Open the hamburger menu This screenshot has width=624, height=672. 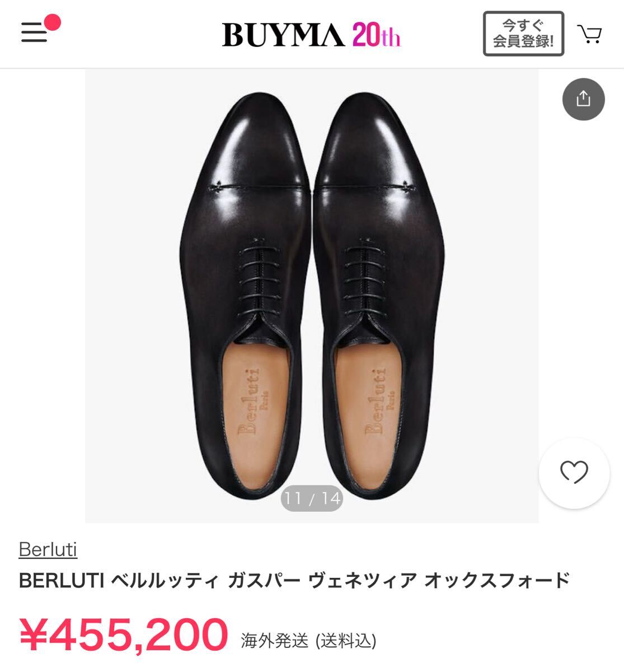point(34,33)
